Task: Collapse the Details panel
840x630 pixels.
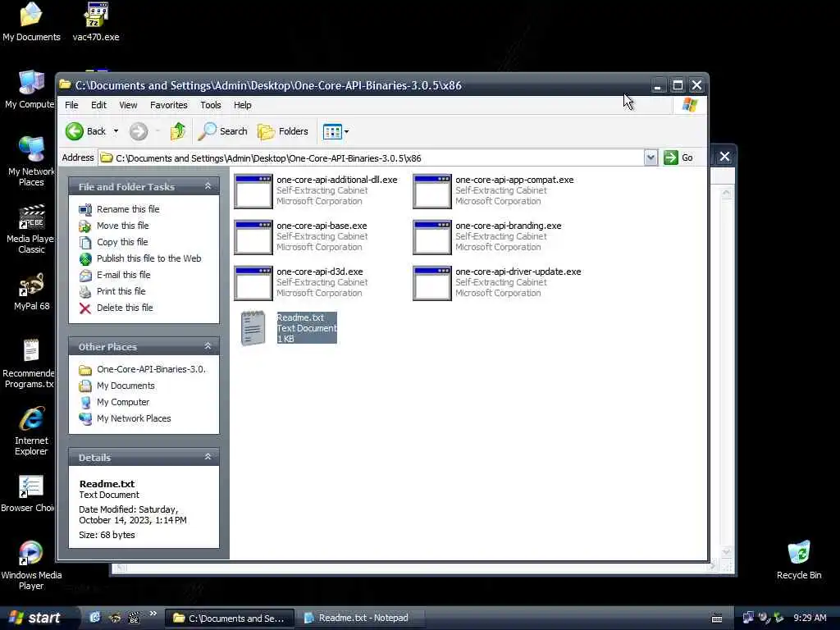Action: point(208,457)
